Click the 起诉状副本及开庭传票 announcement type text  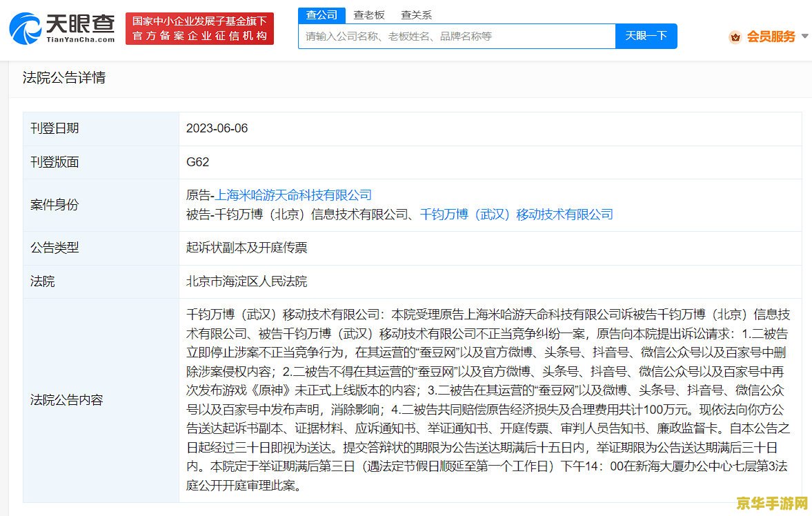(246, 248)
